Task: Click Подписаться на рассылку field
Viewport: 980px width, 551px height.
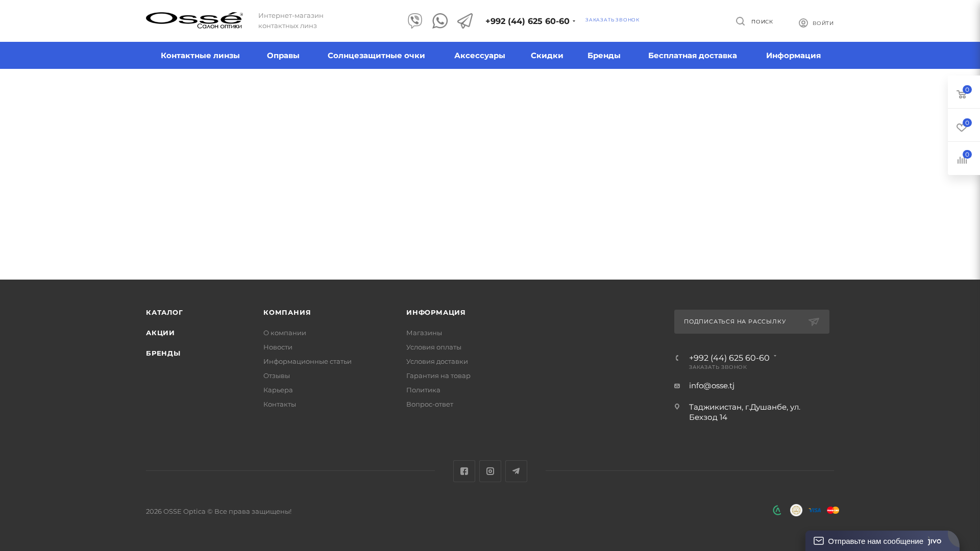Action: pyautogui.click(x=752, y=321)
